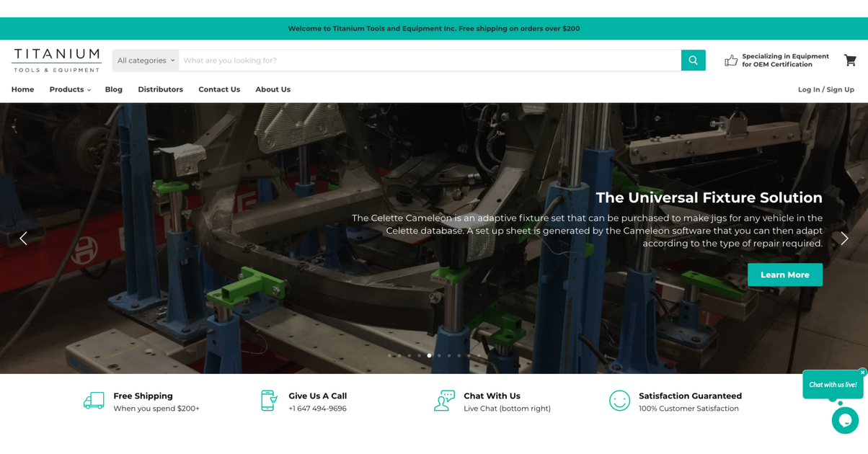Expand the Products menu

pyautogui.click(x=70, y=89)
